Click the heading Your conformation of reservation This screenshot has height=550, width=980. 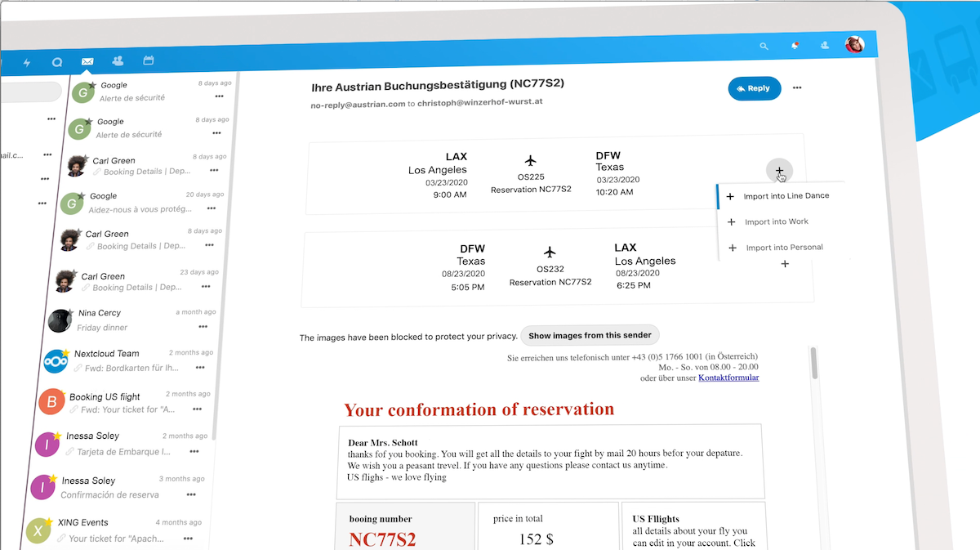tap(479, 409)
